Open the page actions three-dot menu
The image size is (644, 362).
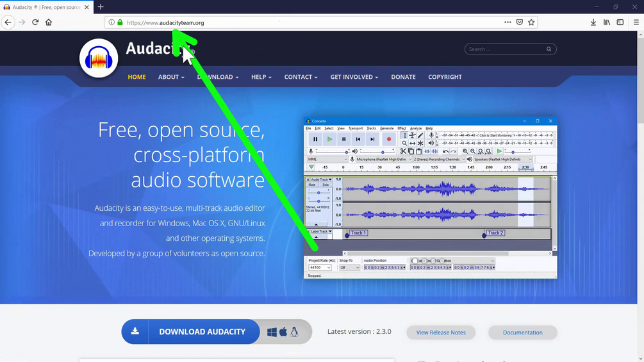(x=508, y=22)
